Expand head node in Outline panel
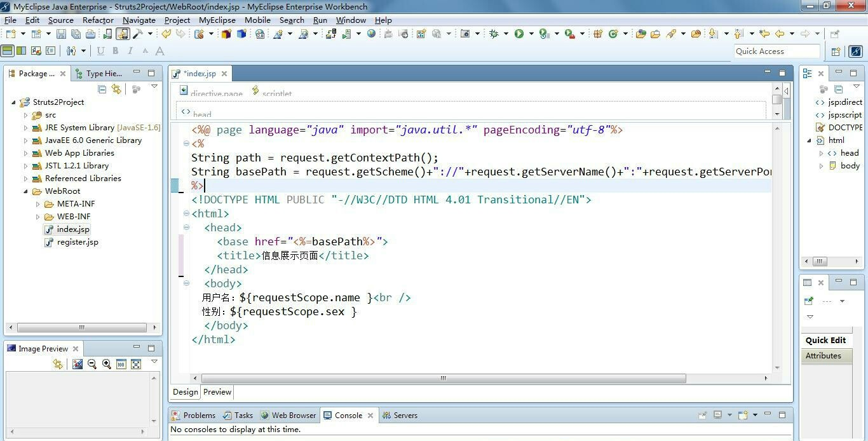868x441 pixels. pyautogui.click(x=821, y=153)
